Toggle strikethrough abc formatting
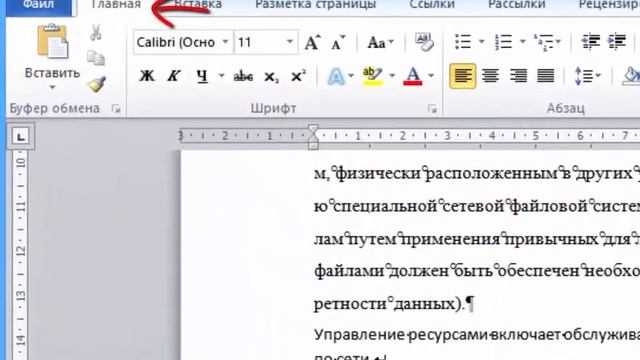This screenshot has width=640, height=360. (x=243, y=76)
